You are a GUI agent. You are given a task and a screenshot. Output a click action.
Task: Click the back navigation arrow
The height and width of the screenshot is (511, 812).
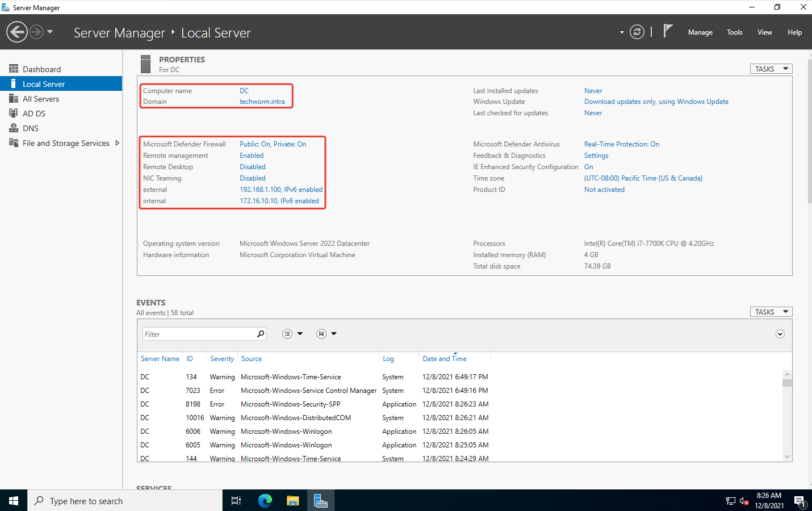point(17,32)
